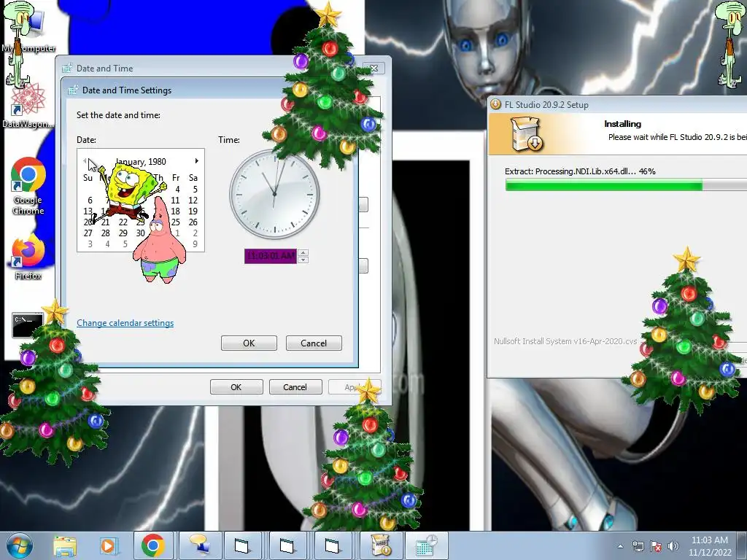Open the network tray icon
The height and width of the screenshot is (560, 747).
[638, 547]
